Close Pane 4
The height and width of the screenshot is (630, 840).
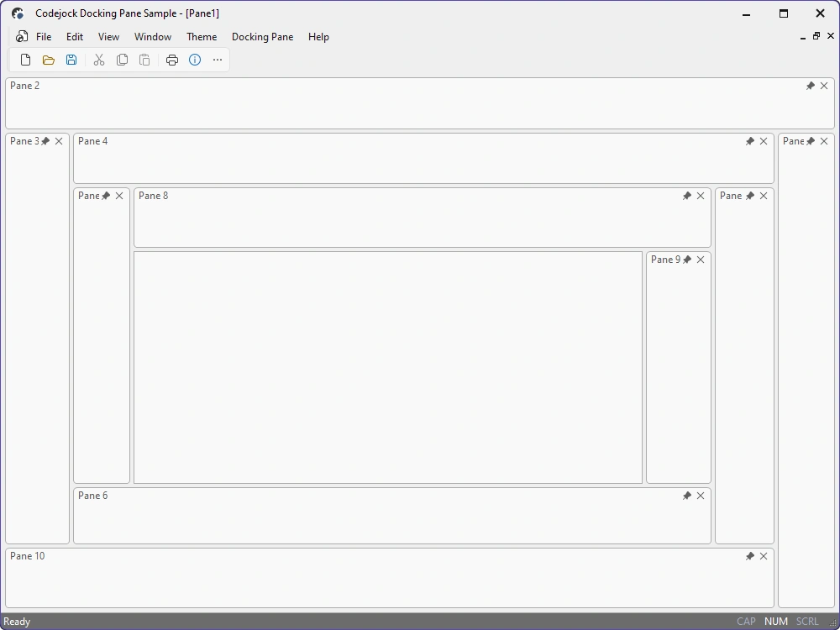[x=764, y=141]
